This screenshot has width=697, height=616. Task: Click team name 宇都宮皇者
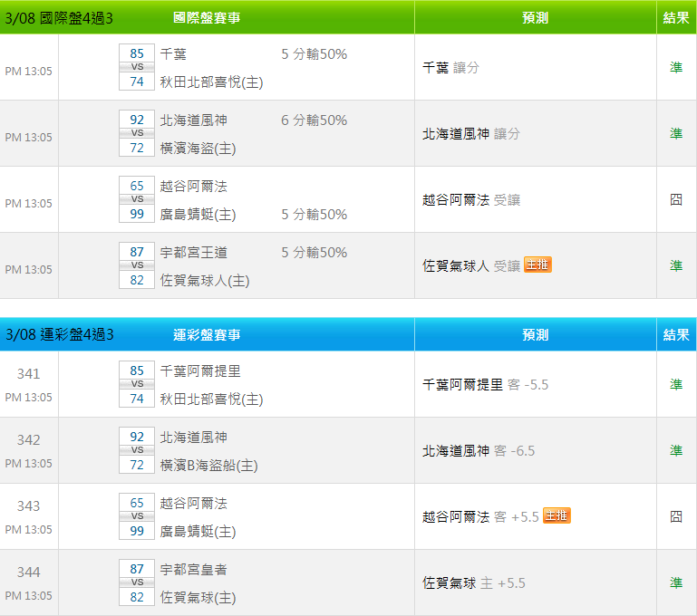click(x=193, y=569)
